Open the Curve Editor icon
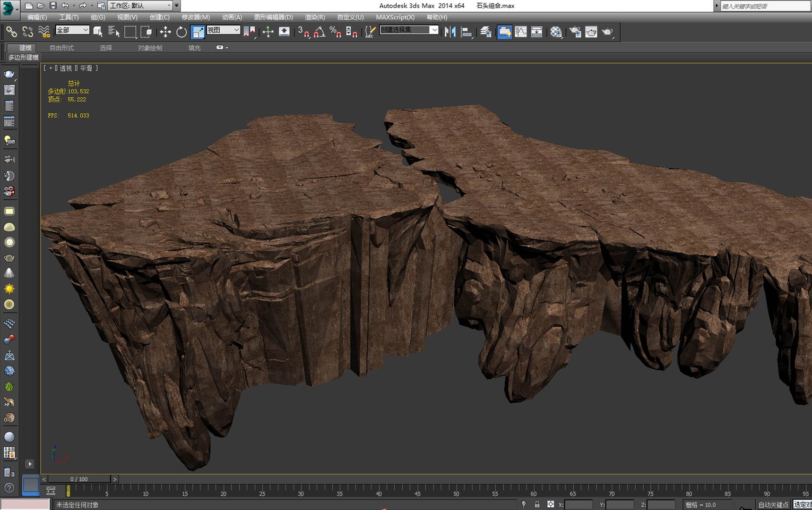The image size is (812, 510). click(x=521, y=32)
